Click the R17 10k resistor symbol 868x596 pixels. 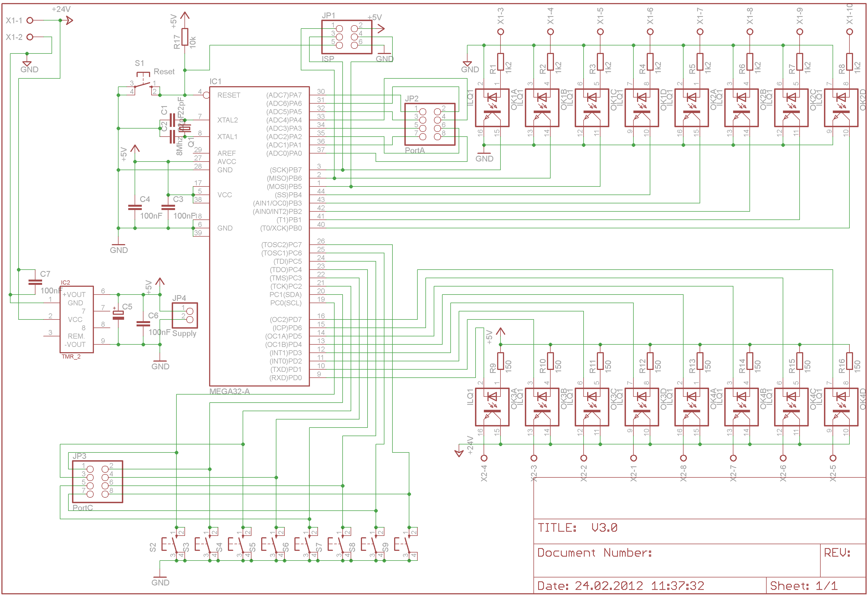coord(184,37)
